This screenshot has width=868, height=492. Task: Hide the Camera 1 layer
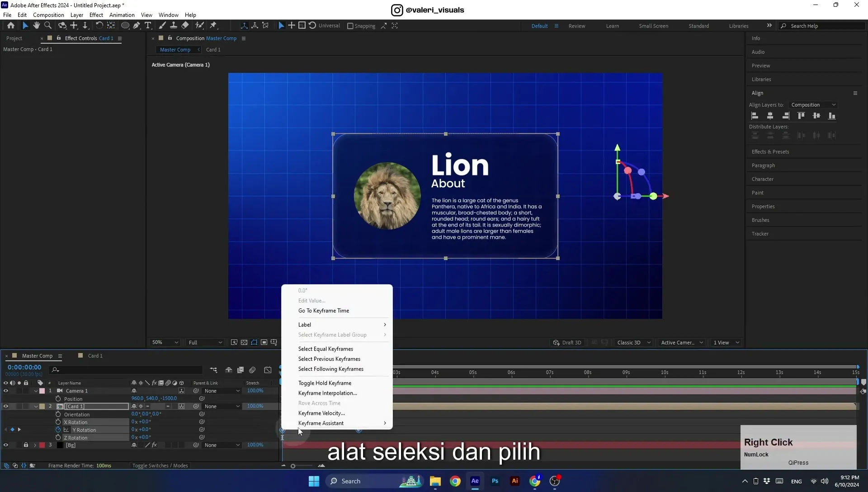tap(6, 391)
